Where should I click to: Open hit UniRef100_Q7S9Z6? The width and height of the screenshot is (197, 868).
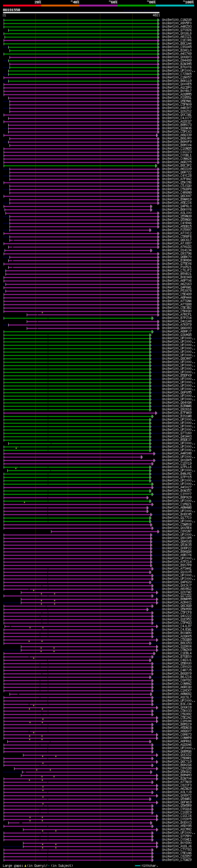(176, 30)
